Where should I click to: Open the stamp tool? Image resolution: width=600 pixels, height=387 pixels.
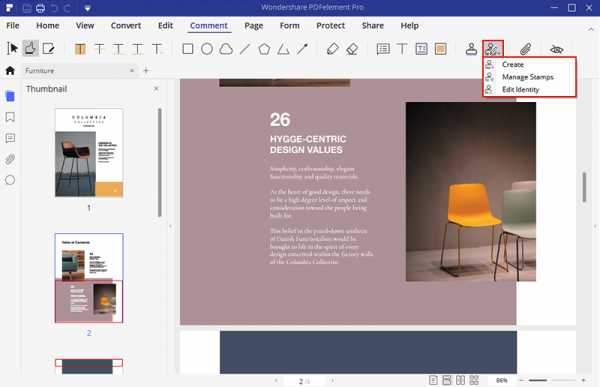point(471,49)
